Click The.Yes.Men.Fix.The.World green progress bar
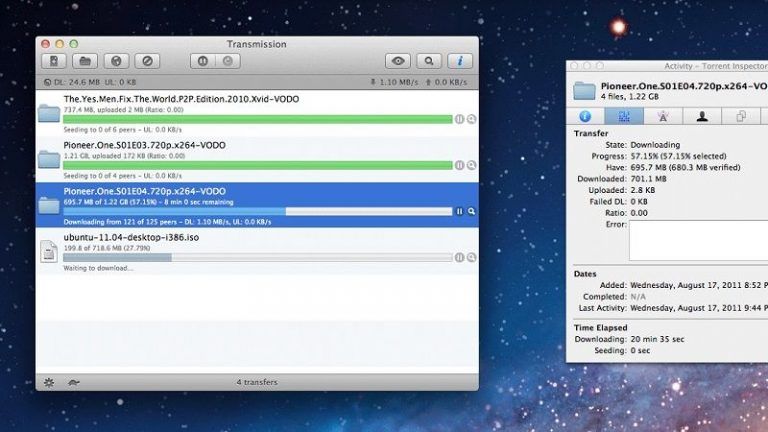768x432 pixels. click(258, 119)
